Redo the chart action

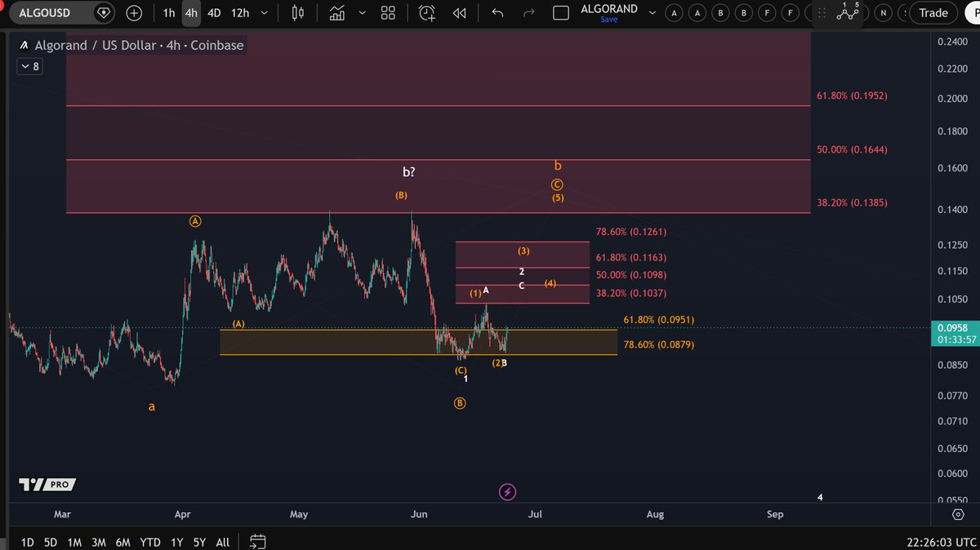point(528,13)
